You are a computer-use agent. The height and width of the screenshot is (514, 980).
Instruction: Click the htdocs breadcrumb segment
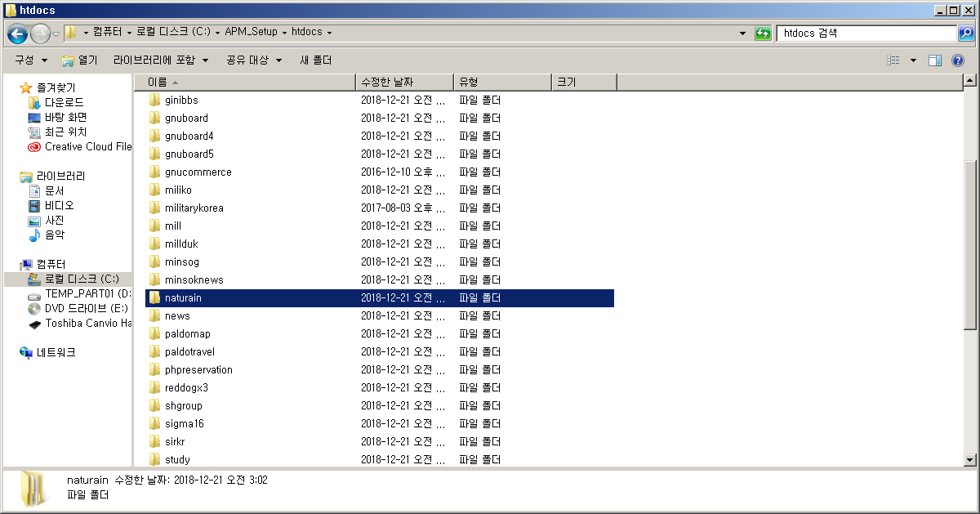point(307,33)
